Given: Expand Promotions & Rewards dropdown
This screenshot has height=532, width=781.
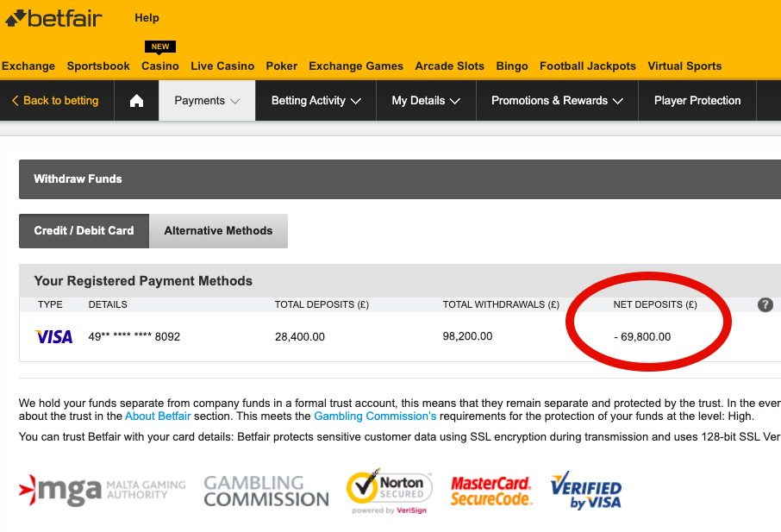Looking at the screenshot, I should [557, 101].
